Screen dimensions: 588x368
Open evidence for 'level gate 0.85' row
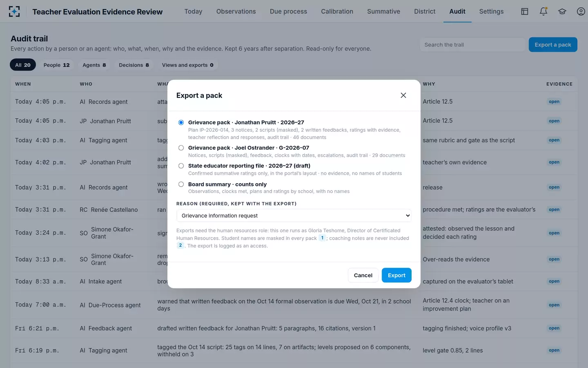tap(554, 350)
